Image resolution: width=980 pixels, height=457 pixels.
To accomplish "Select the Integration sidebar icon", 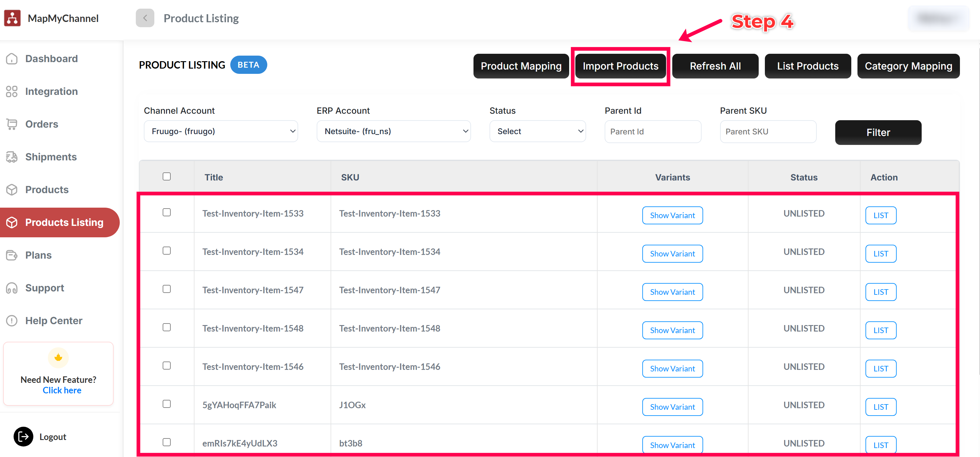I will [12, 91].
